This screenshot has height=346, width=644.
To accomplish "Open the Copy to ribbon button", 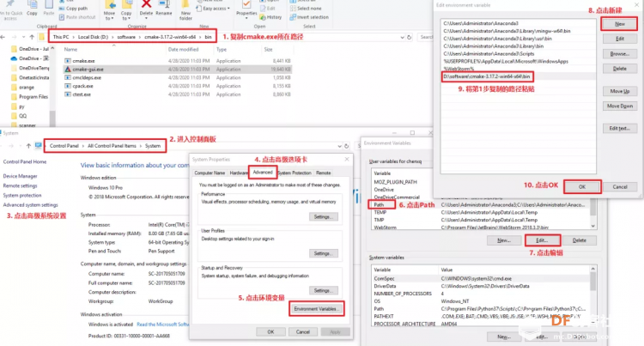I will (126, 10).
